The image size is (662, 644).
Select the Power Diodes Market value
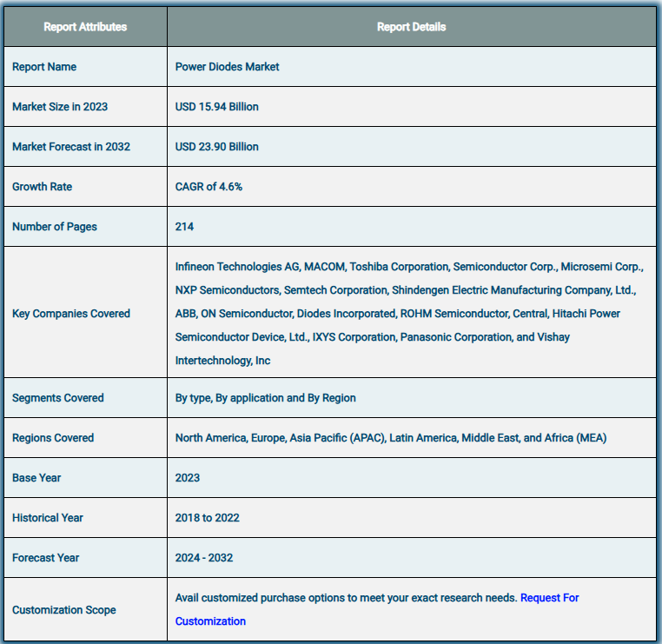pos(227,67)
